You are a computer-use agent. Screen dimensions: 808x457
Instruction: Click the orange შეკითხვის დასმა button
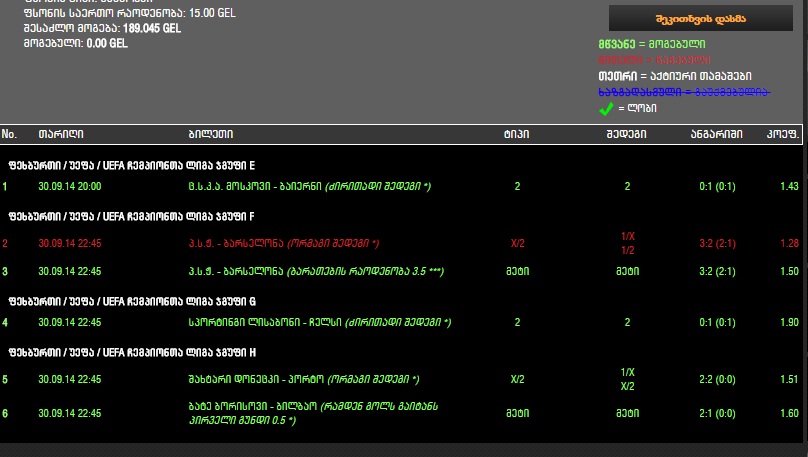[x=701, y=19]
